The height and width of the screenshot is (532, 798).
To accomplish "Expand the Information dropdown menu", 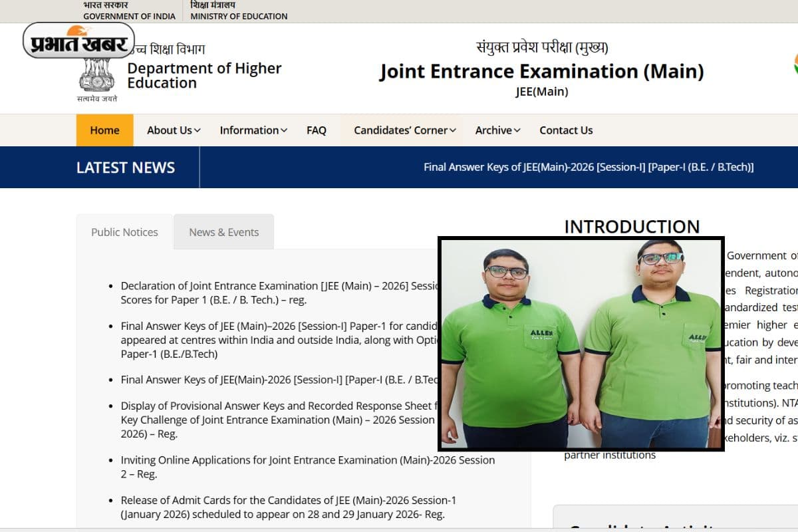I will click(x=253, y=130).
